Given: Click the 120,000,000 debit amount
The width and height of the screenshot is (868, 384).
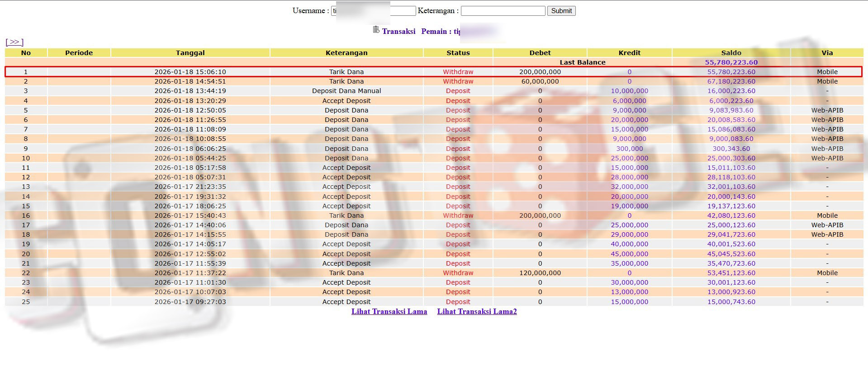Looking at the screenshot, I should [540, 273].
